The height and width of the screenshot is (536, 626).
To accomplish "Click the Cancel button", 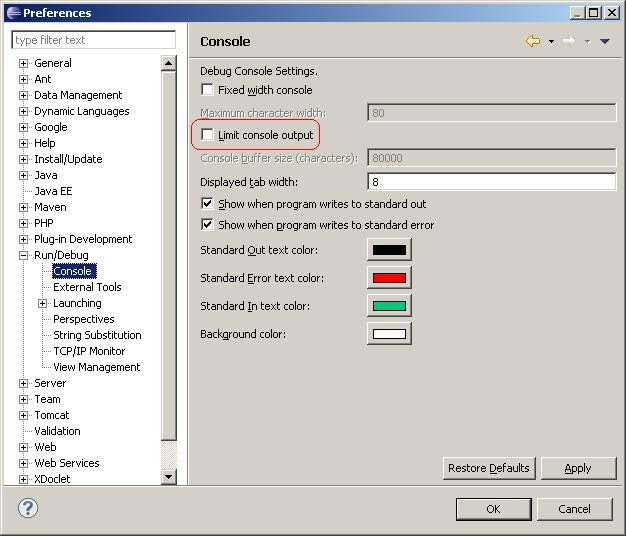I will pyautogui.click(x=574, y=509).
